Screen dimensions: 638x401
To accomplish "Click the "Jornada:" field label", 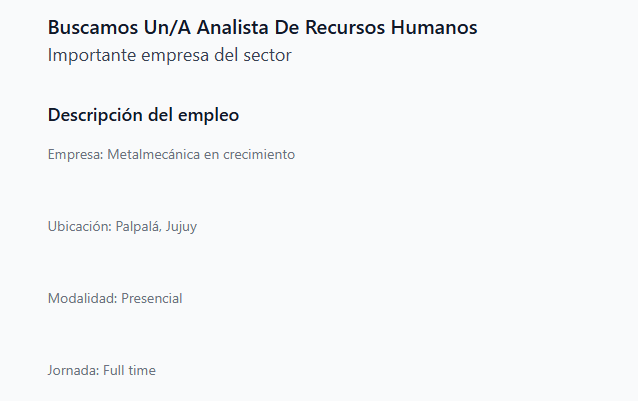I will pos(73,371).
